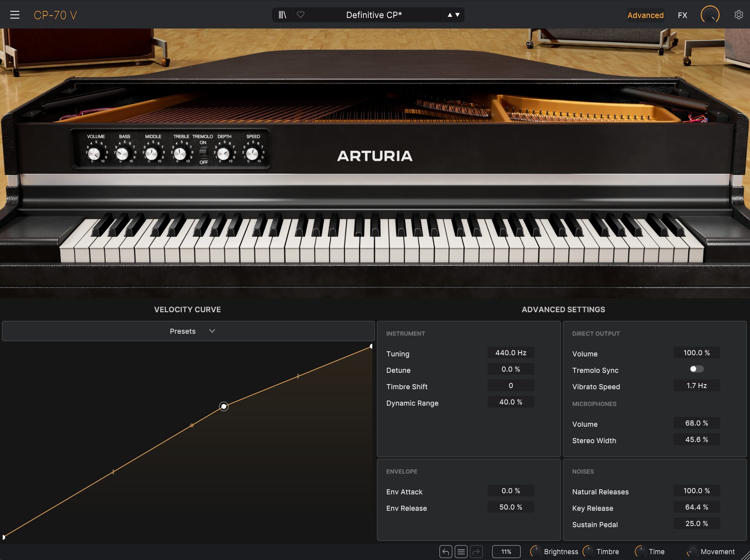The width and height of the screenshot is (750, 560).
Task: Click the MIDDLE knob on piano panel
Action: (x=151, y=154)
